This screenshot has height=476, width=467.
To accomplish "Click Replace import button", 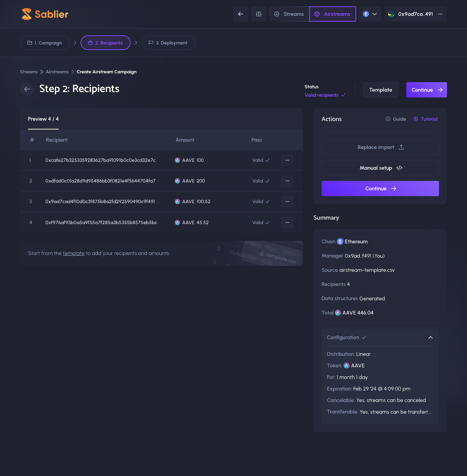I will [x=380, y=147].
